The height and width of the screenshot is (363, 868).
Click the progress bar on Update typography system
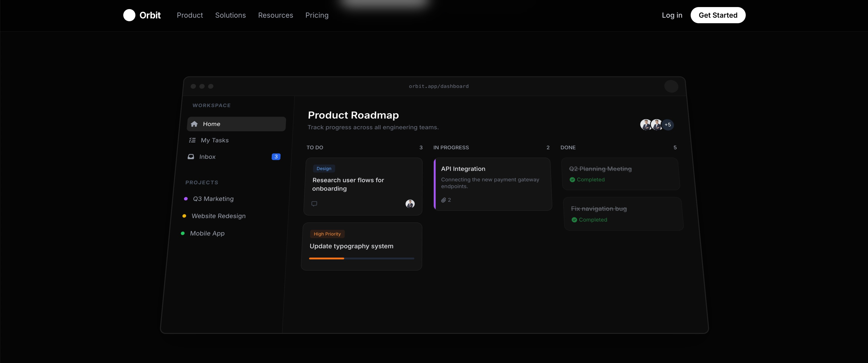(x=361, y=258)
